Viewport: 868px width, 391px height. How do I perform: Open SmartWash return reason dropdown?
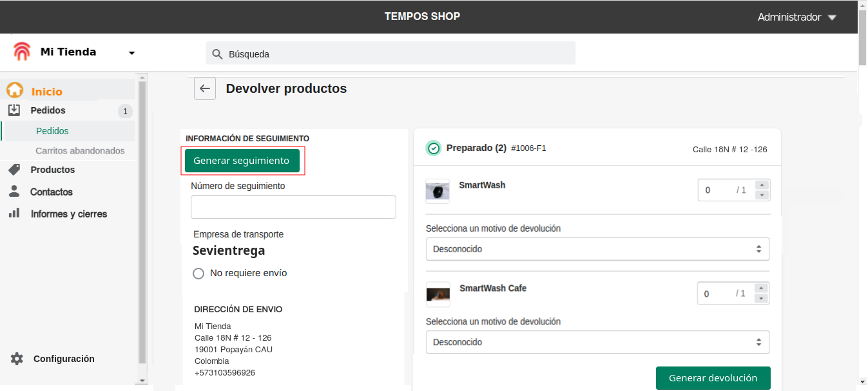pyautogui.click(x=597, y=249)
